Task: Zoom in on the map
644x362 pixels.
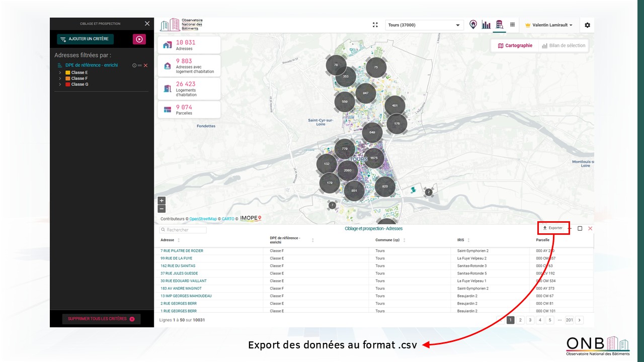Action: click(162, 201)
